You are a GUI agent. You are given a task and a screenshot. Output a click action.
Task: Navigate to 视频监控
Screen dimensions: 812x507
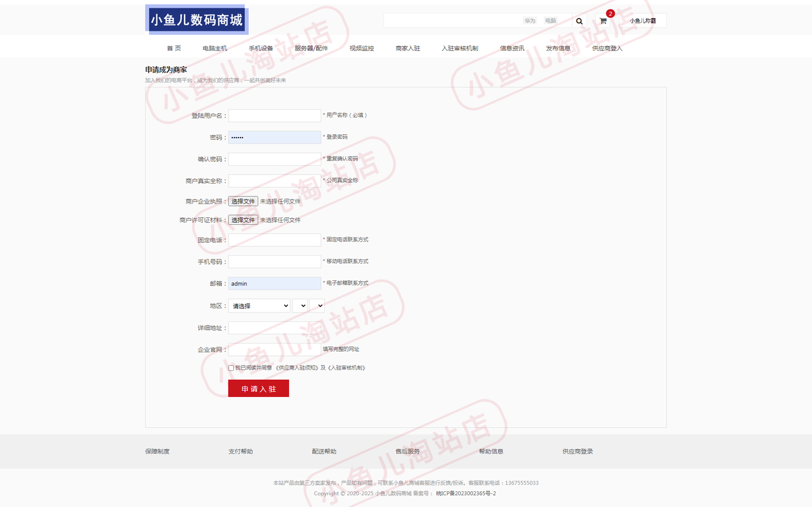362,48
